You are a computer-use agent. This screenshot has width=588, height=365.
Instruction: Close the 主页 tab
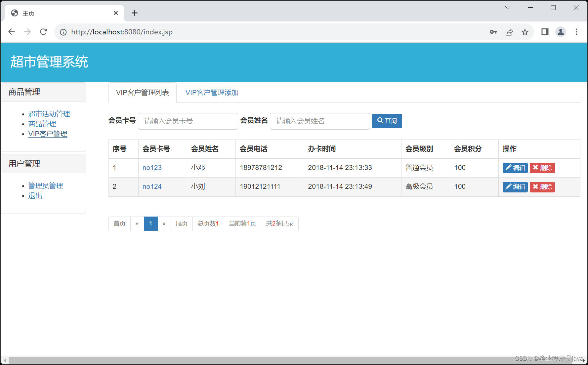tap(116, 13)
